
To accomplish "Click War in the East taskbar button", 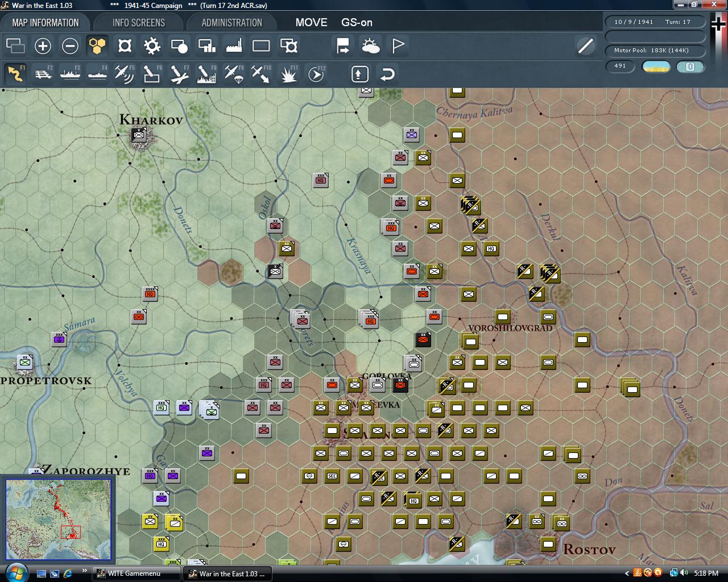I will [227, 573].
